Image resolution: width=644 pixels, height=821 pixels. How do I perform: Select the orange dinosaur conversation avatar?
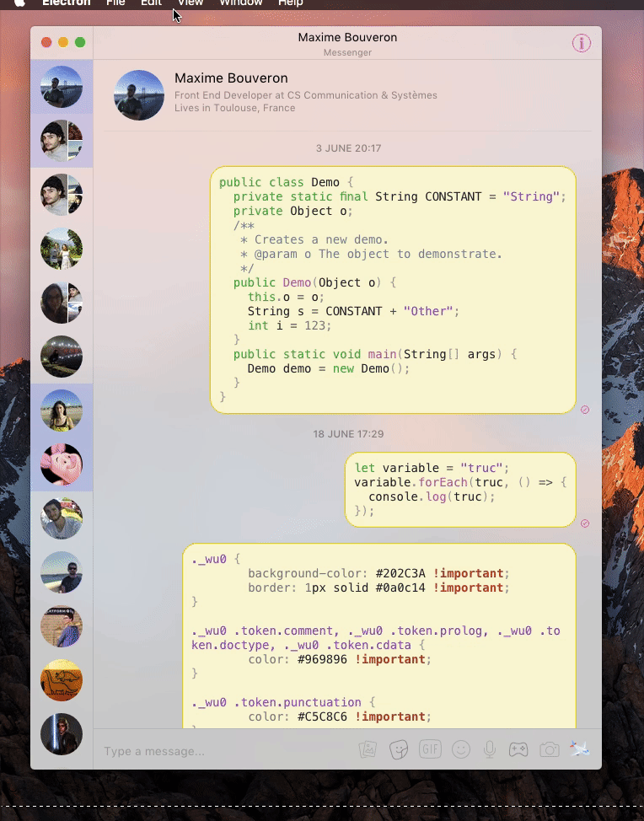[x=62, y=680]
